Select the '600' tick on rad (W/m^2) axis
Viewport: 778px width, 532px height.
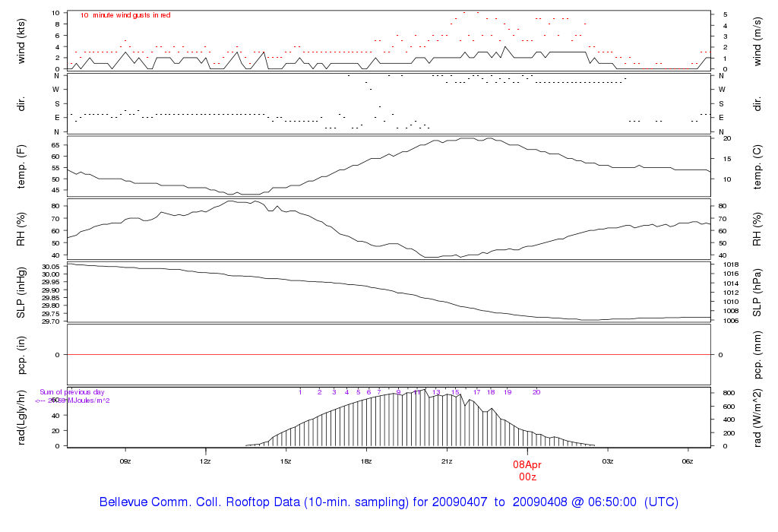point(729,407)
